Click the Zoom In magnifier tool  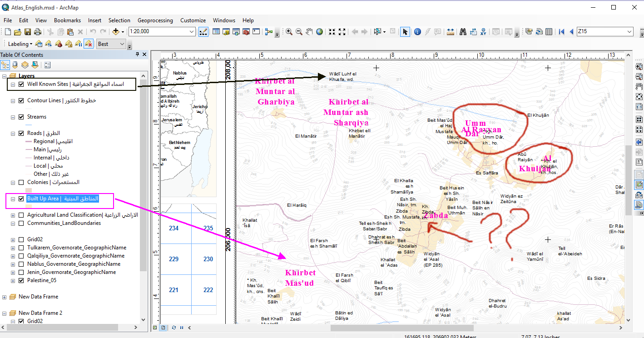289,32
